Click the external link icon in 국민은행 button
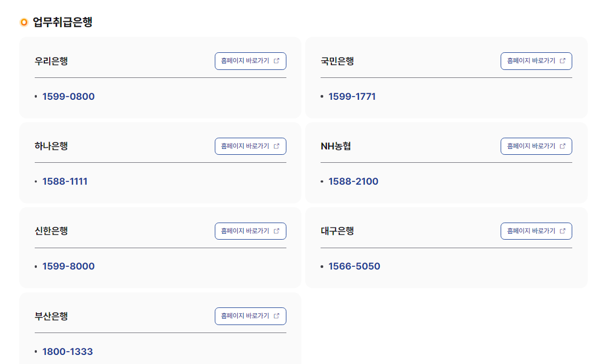This screenshot has width=592, height=364. (x=562, y=61)
